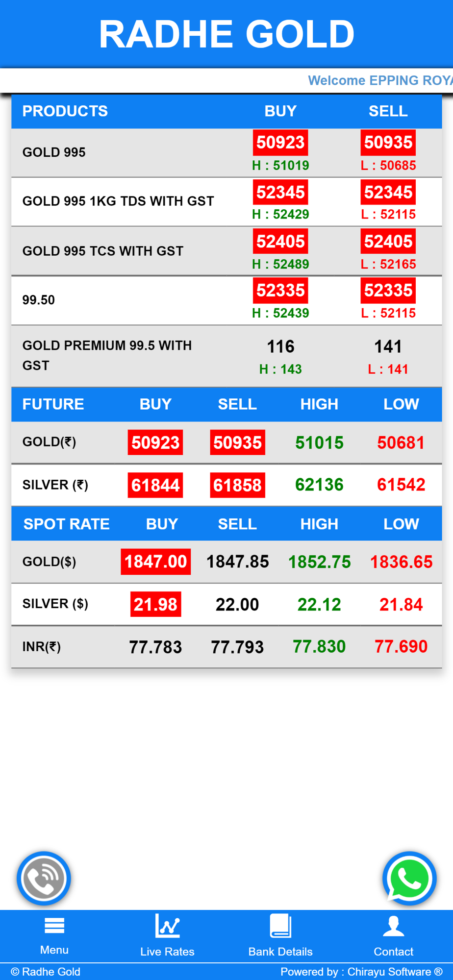The width and height of the screenshot is (453, 980).
Task: Tap future gold low value 50681
Action: 401,443
